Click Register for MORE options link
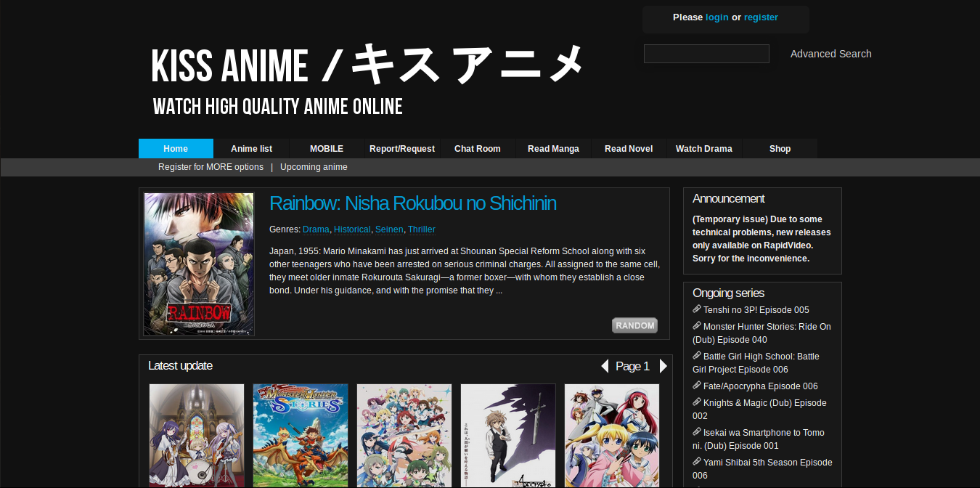This screenshot has width=980, height=488. (211, 167)
